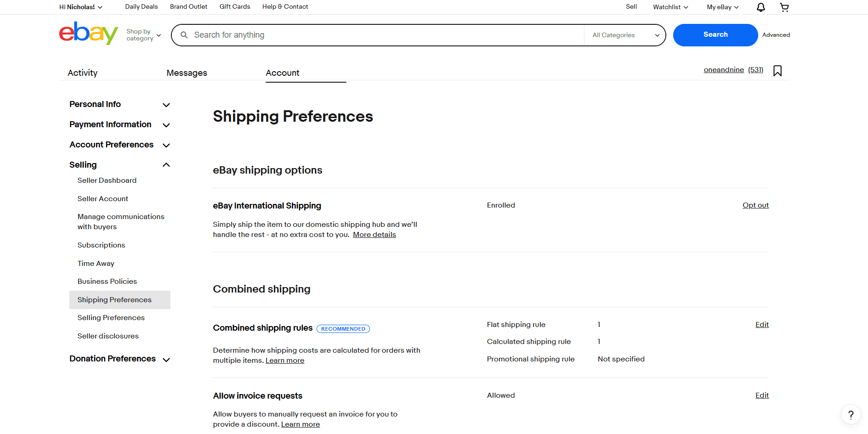868x434 pixels.
Task: Click the eBay logo
Action: pos(88,34)
